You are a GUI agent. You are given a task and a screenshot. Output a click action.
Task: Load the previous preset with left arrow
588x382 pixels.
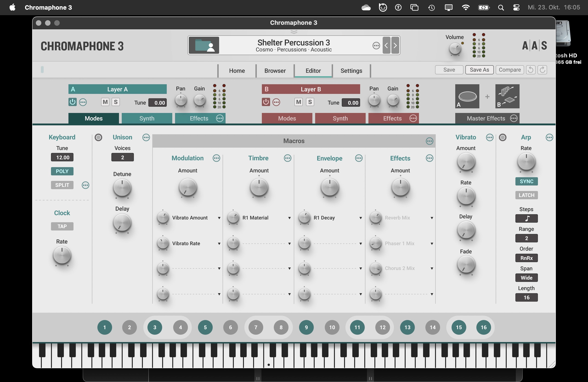click(386, 45)
